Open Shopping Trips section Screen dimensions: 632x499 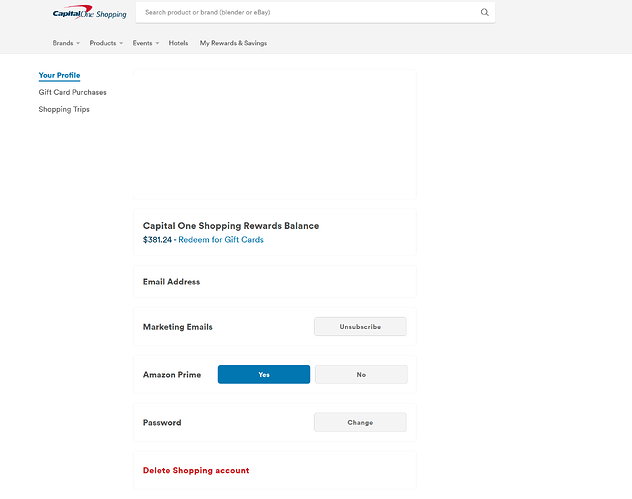pos(64,109)
